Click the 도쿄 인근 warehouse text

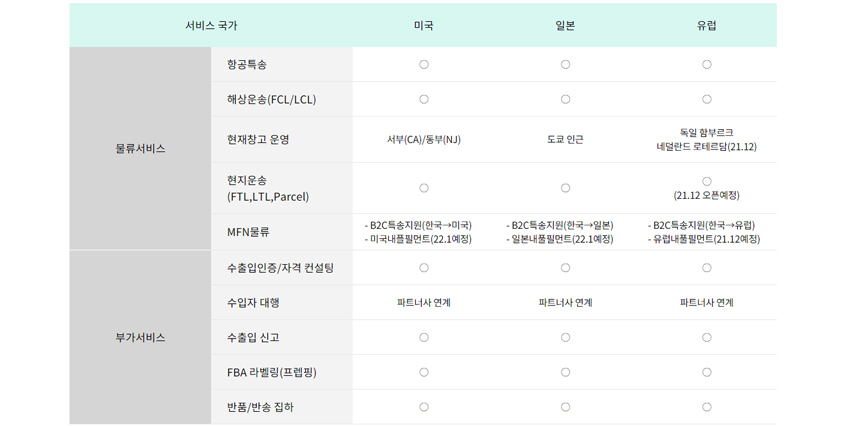coord(565,139)
